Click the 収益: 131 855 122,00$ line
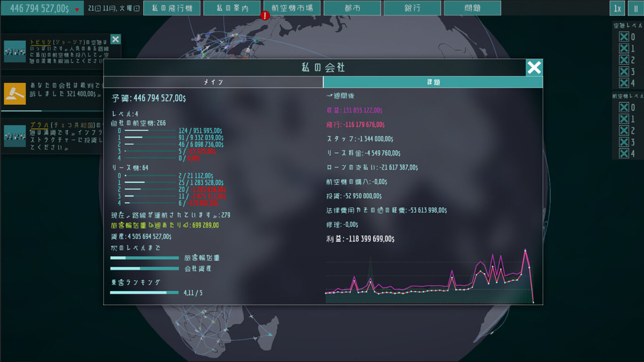Image resolution: width=644 pixels, height=362 pixels. pyautogui.click(x=354, y=110)
